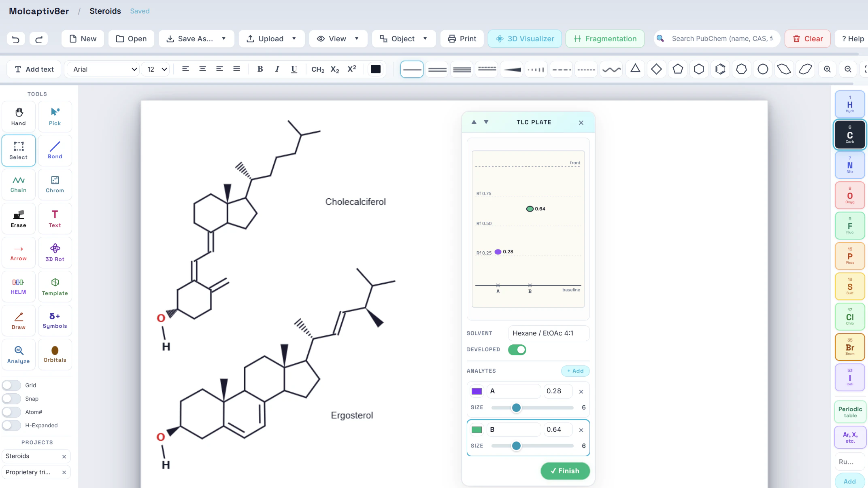Select the double bond style
This screenshot has height=488, width=868.
[437, 70]
